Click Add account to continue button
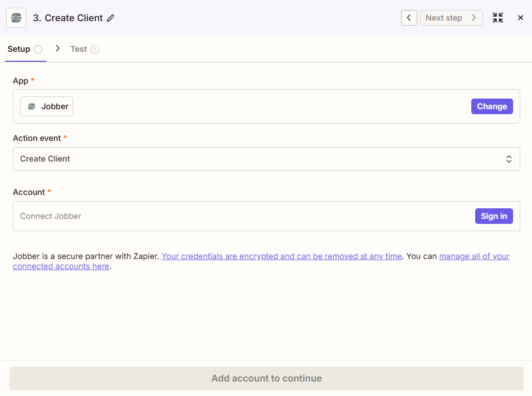Image resolution: width=532 pixels, height=396 pixels. [x=266, y=378]
